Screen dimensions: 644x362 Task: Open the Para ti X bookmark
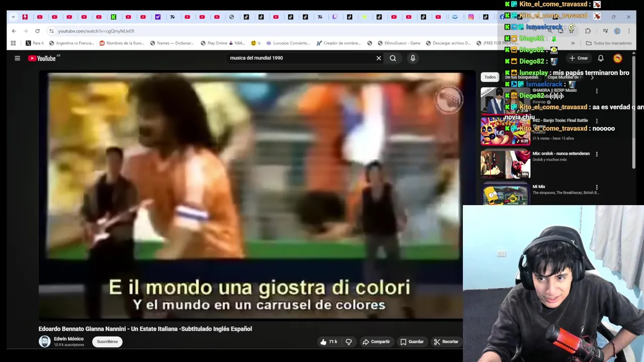35,43
